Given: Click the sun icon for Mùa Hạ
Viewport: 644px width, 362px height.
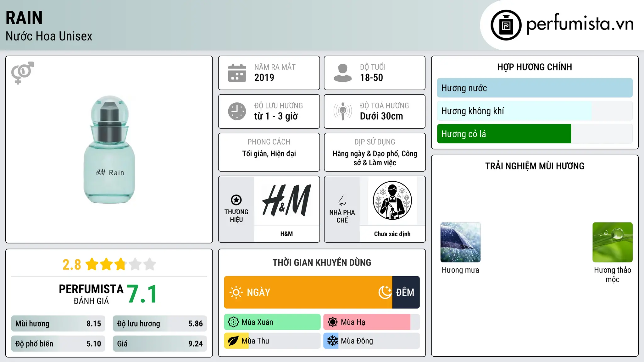Looking at the screenshot, I should 332,322.
